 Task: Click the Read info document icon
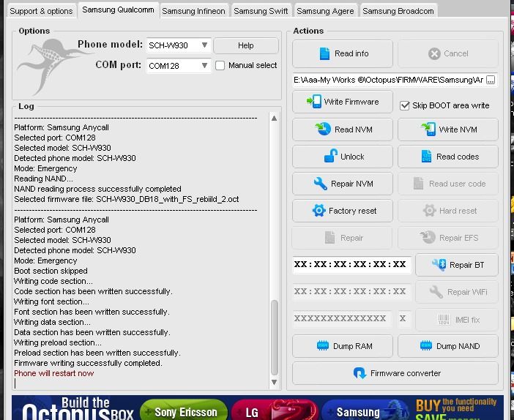click(x=324, y=53)
